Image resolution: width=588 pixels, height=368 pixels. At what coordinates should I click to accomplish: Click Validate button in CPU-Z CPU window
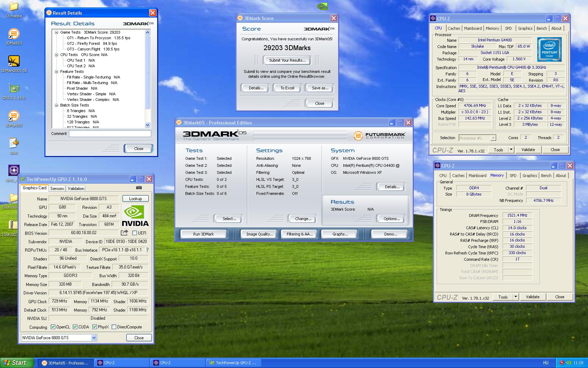[x=528, y=150]
